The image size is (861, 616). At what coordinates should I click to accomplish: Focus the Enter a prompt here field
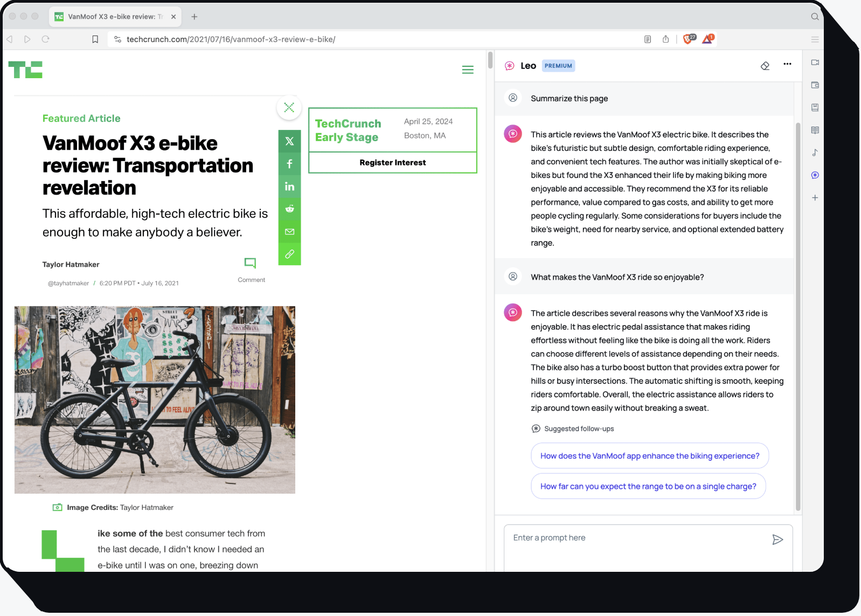(x=648, y=548)
